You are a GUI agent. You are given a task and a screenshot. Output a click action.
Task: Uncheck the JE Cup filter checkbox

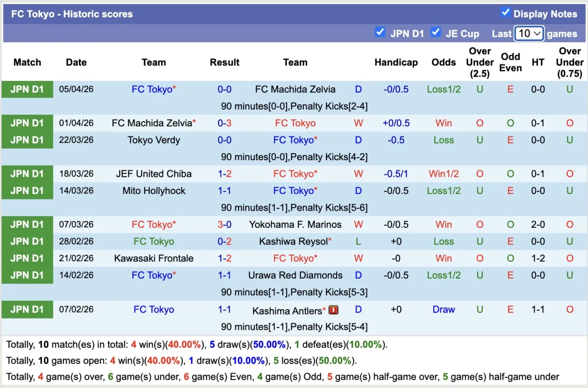(x=436, y=32)
